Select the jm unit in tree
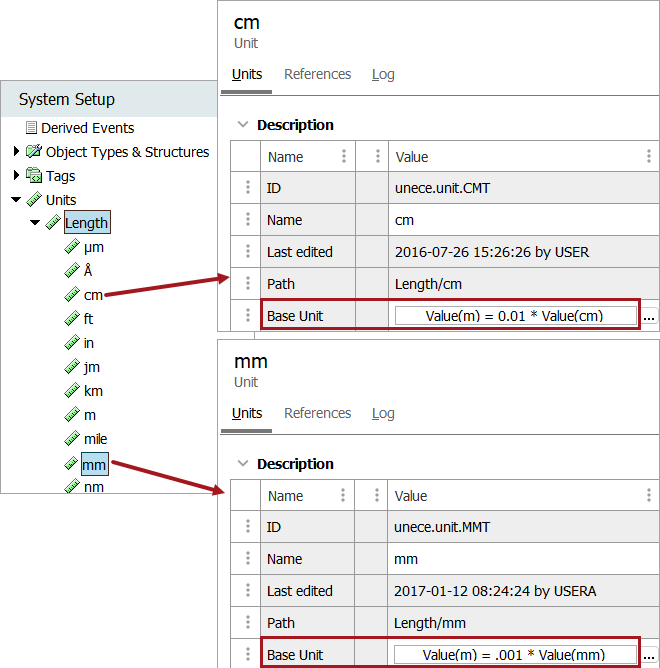The width and height of the screenshot is (660, 668). [x=92, y=367]
